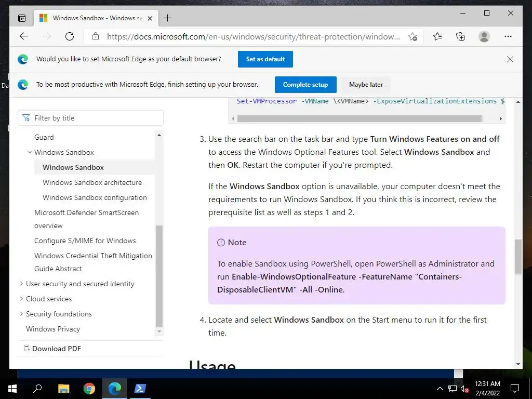532x399 pixels.
Task: Dismiss the default browser prompt bar
Action: 510,59
